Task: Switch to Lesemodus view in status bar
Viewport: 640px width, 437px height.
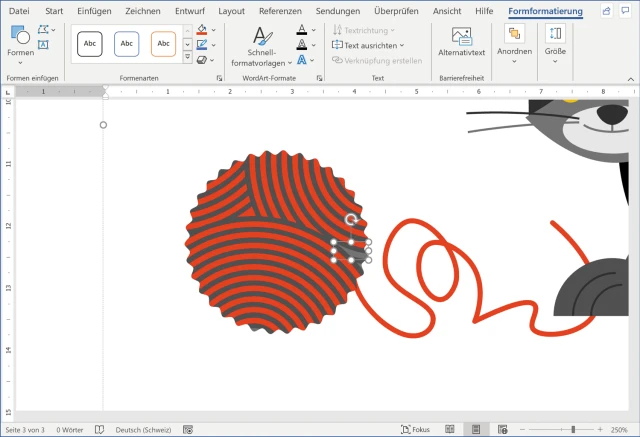Action: click(450, 429)
